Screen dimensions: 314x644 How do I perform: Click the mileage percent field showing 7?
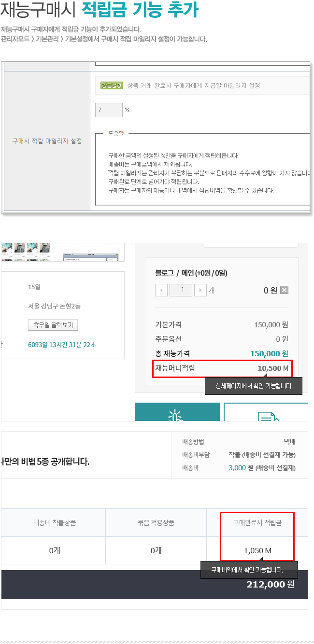coord(109,110)
